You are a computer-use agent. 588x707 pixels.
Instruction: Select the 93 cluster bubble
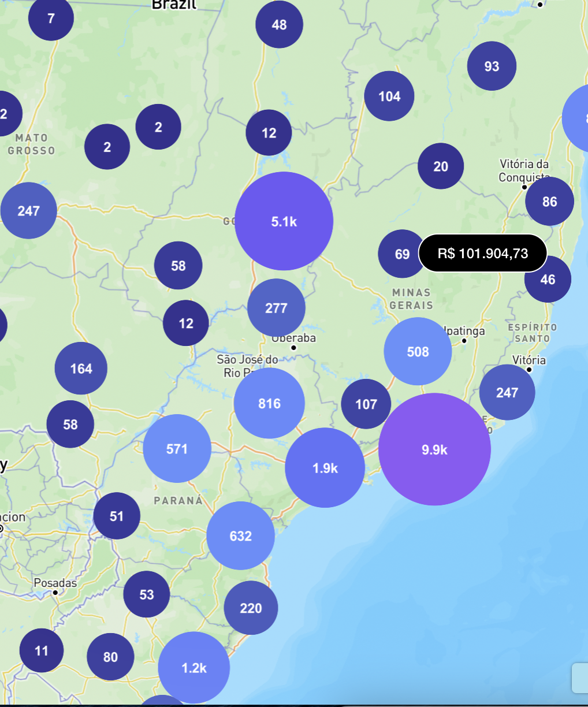tap(492, 66)
